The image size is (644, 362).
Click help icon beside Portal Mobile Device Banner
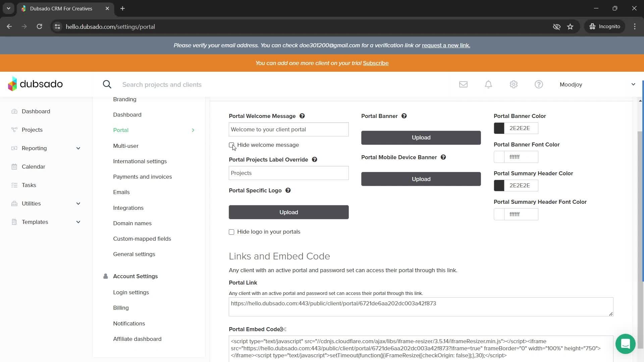pyautogui.click(x=443, y=157)
